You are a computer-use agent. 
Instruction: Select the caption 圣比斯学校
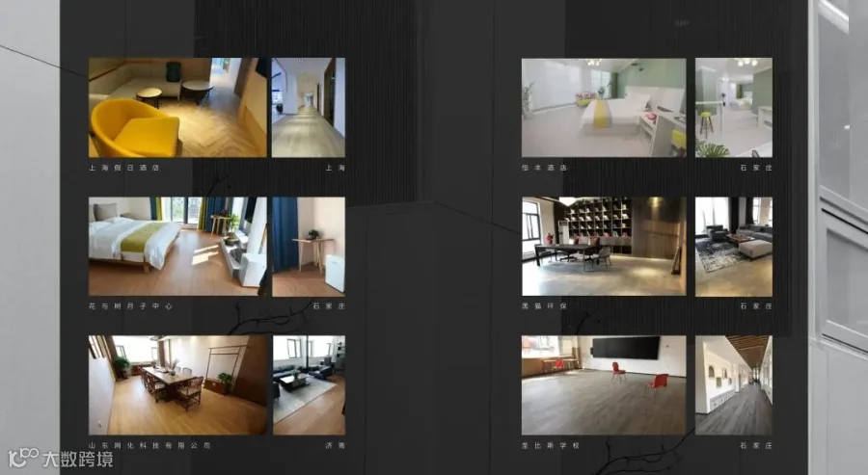(x=551, y=445)
